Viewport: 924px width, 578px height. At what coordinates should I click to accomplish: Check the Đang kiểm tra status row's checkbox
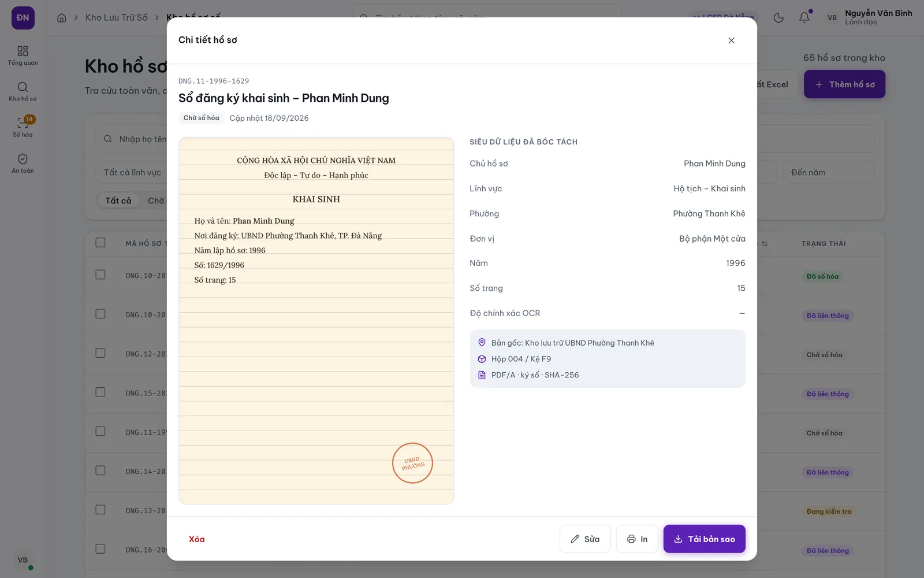[x=100, y=510]
